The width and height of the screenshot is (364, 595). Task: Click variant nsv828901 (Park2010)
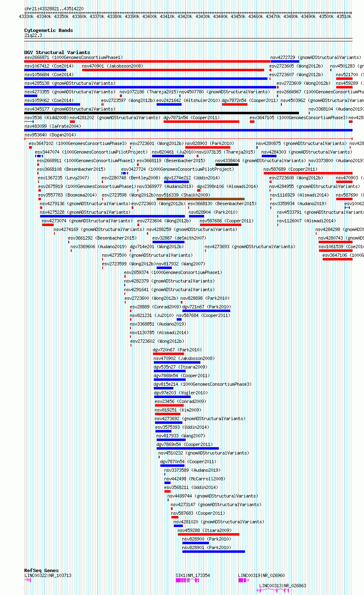207,547
